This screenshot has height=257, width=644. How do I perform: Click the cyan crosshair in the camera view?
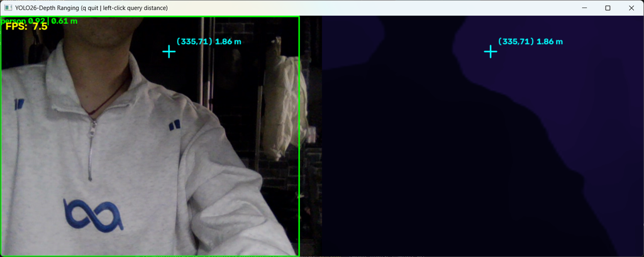[x=169, y=52]
